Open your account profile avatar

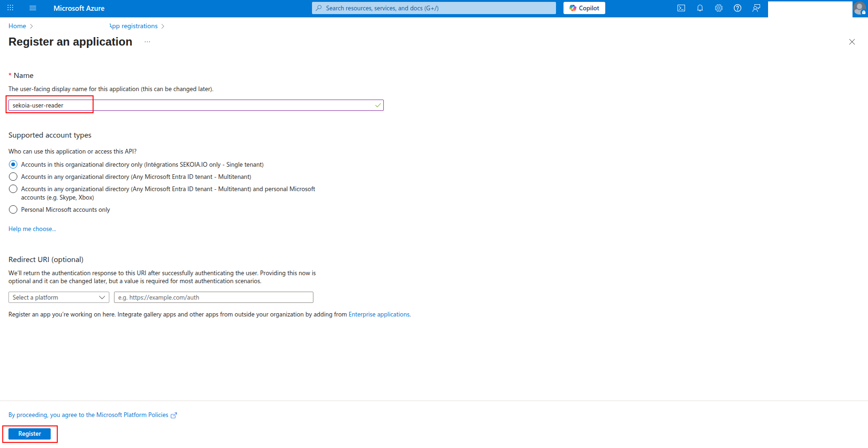860,8
